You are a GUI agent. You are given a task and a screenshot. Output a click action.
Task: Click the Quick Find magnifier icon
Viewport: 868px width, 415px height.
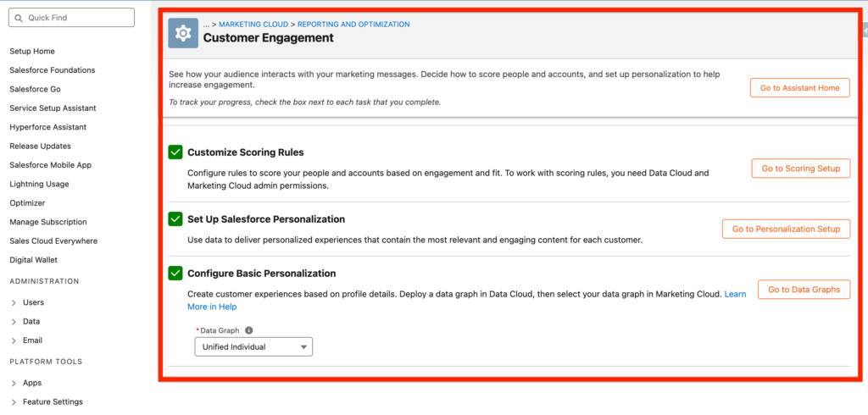pos(19,18)
